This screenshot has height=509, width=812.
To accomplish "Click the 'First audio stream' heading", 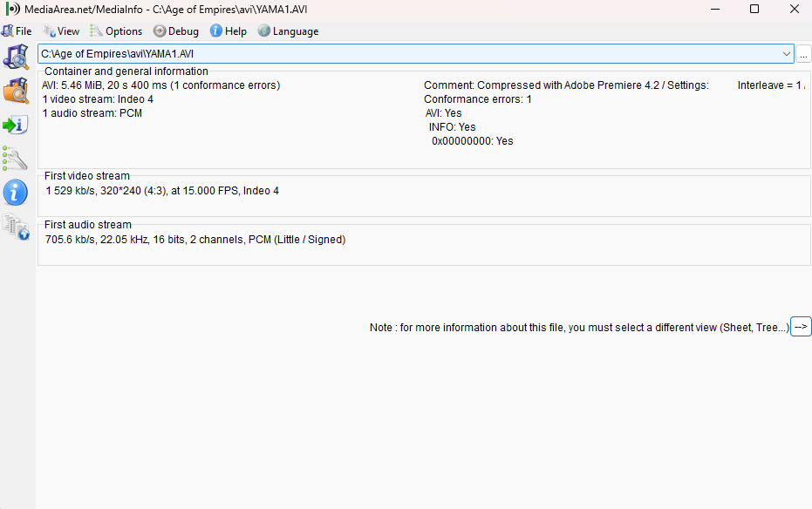I will tap(88, 225).
